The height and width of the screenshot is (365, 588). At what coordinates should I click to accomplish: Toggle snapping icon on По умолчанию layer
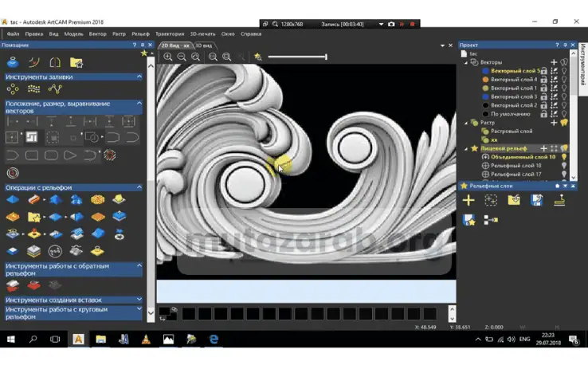pyautogui.click(x=554, y=114)
